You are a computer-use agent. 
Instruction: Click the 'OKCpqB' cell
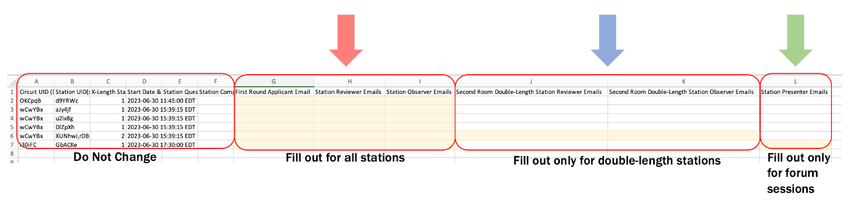pyautogui.click(x=36, y=101)
